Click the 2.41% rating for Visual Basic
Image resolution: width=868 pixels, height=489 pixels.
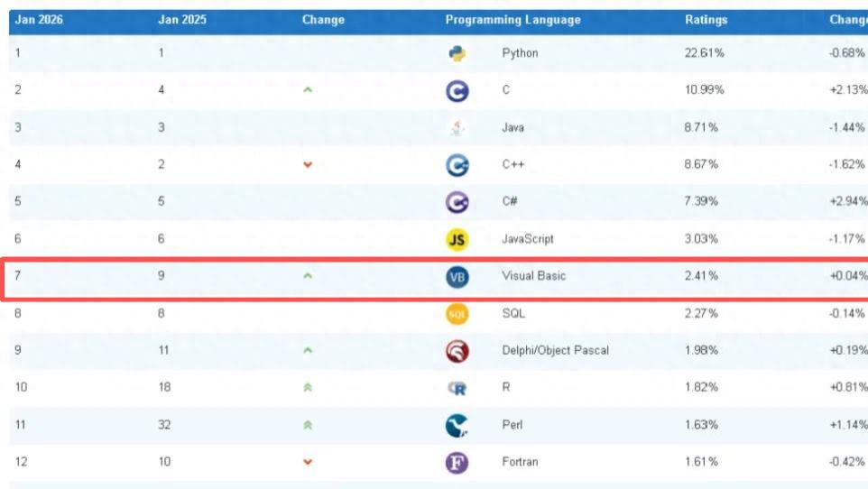701,276
